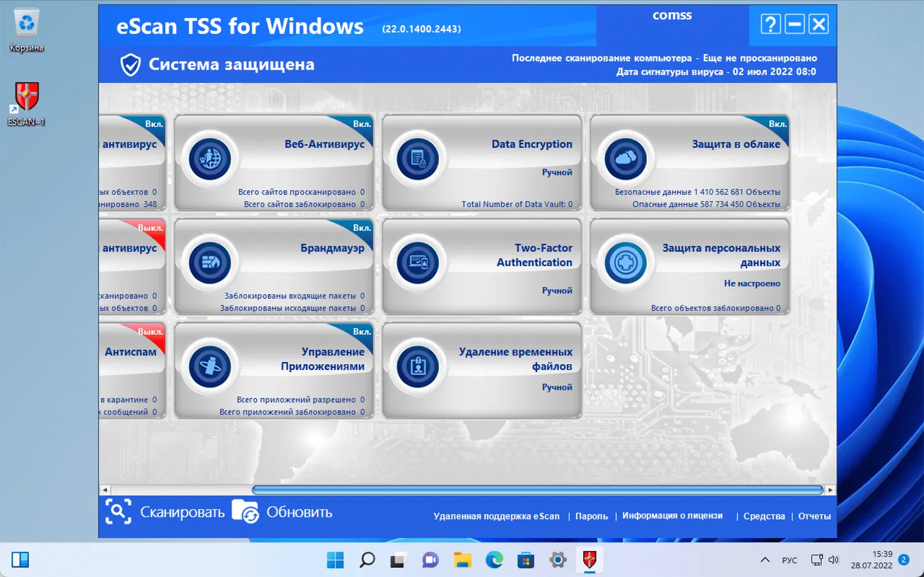Viewport: 924px width, 577px height.
Task: Open the Управление Приложениями icon
Action: pyautogui.click(x=210, y=367)
